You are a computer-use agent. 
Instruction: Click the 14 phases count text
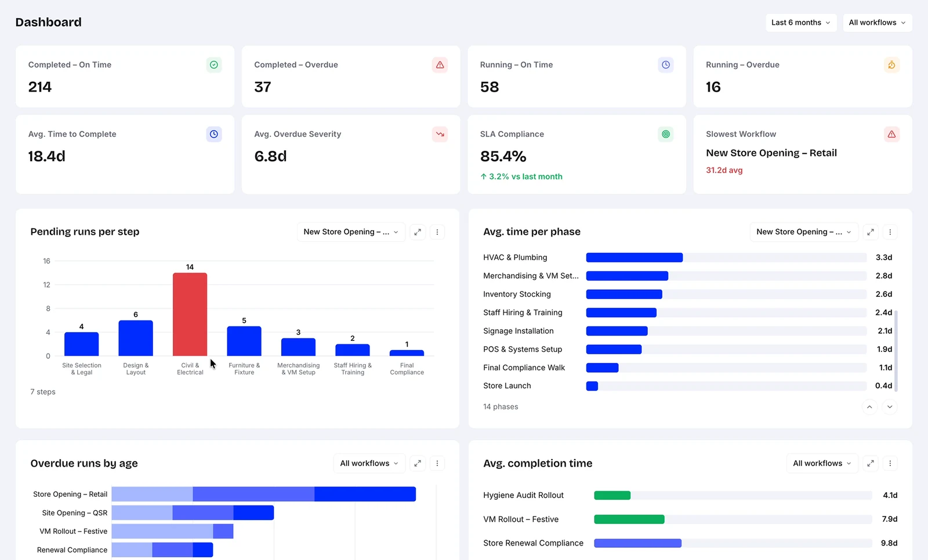(x=501, y=407)
